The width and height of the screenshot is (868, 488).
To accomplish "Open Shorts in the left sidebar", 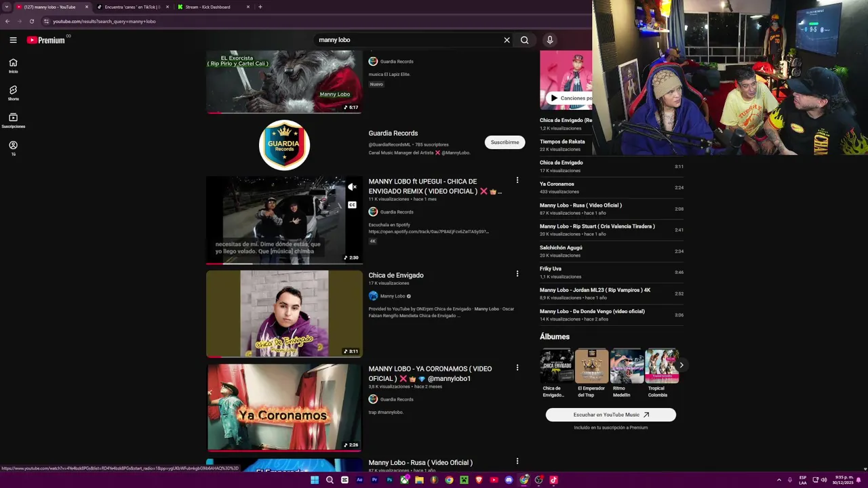I will coord(13,93).
